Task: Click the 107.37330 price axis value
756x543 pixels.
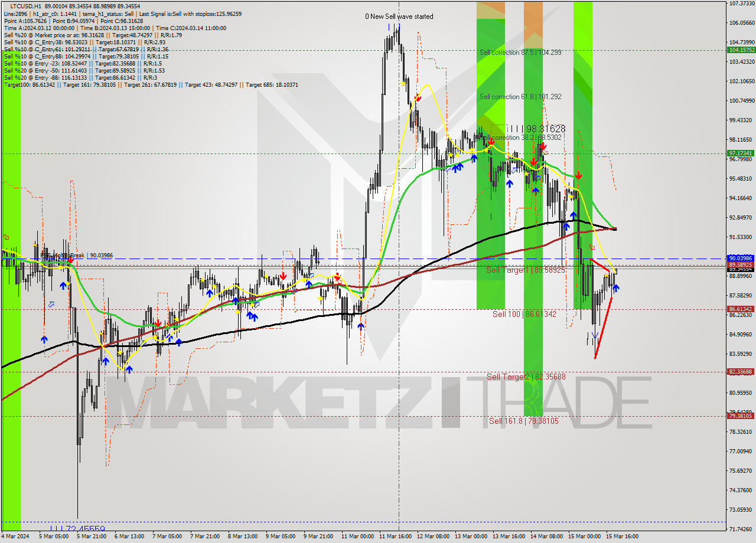Action: tap(741, 4)
